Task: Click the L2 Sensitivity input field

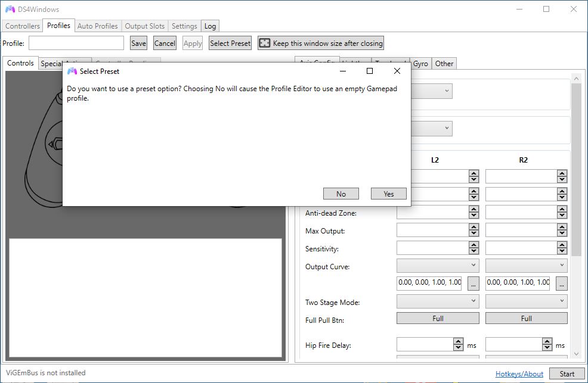Action: 433,247
